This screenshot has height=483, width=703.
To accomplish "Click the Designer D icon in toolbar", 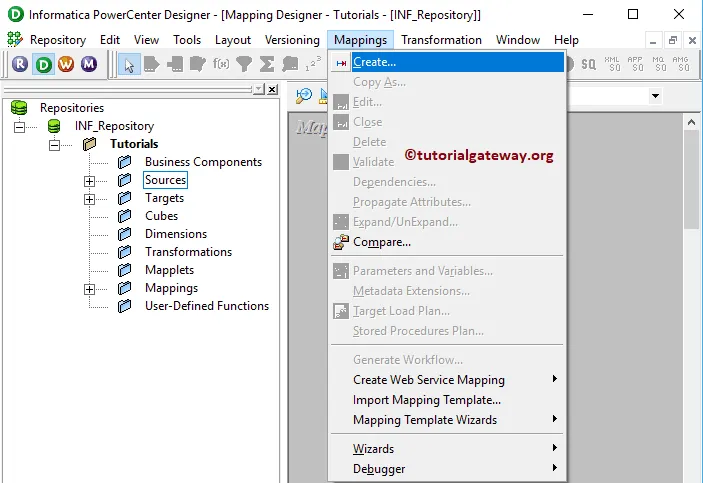I will coord(43,64).
